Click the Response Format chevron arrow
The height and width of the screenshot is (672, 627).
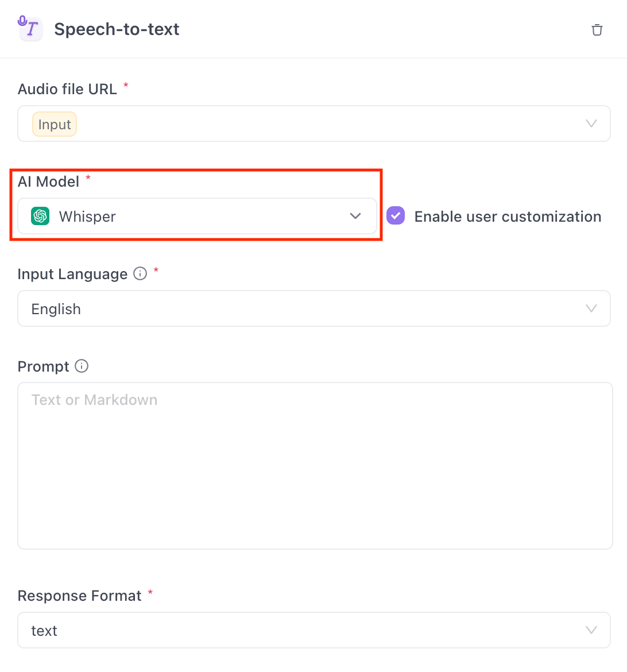point(591,630)
